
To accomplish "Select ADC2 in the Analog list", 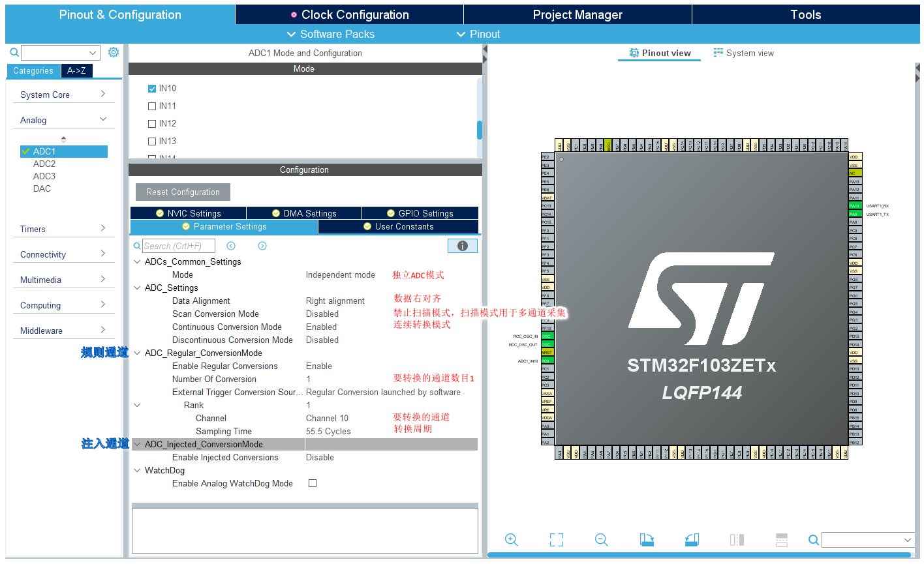I will coord(44,164).
